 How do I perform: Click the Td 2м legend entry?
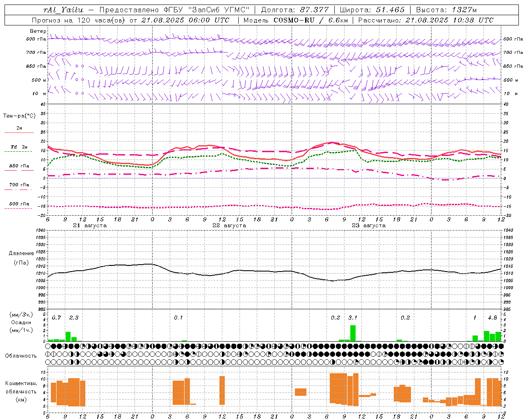pos(19,147)
